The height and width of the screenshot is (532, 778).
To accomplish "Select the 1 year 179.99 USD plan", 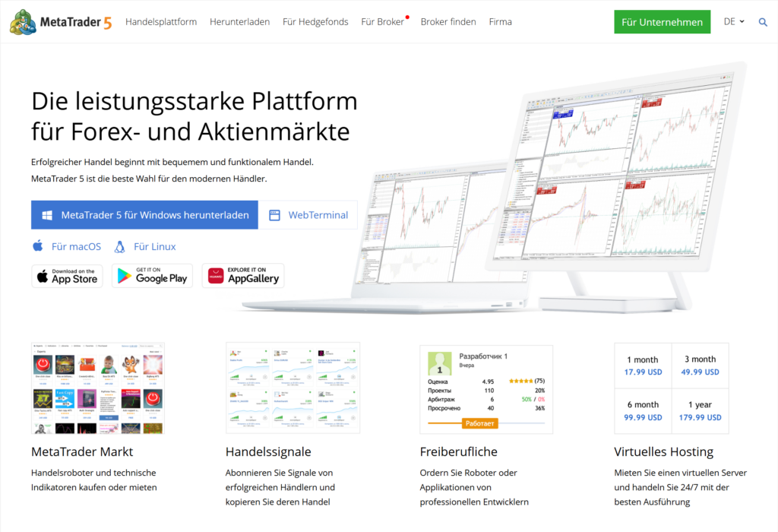I will coord(700,411).
